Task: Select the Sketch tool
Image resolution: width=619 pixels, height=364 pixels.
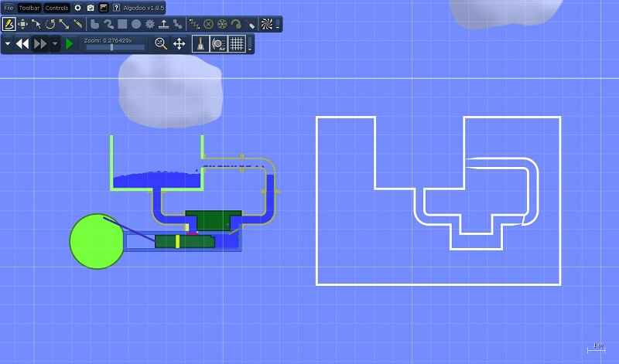Action: point(9,24)
